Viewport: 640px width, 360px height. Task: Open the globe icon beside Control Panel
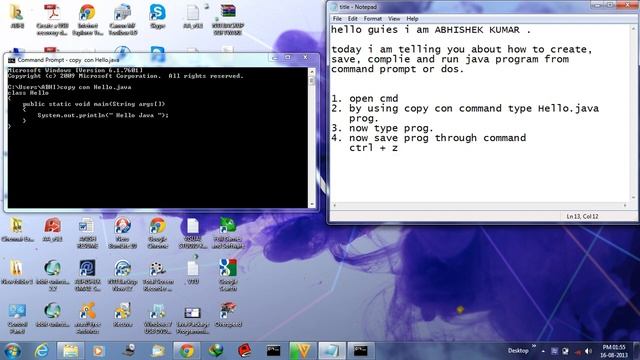(52, 315)
